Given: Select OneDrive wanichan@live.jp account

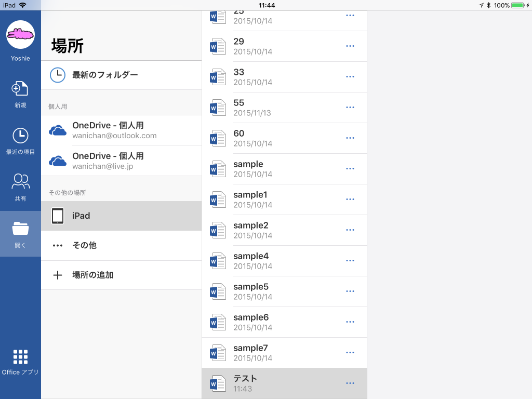Looking at the screenshot, I should pos(122,161).
